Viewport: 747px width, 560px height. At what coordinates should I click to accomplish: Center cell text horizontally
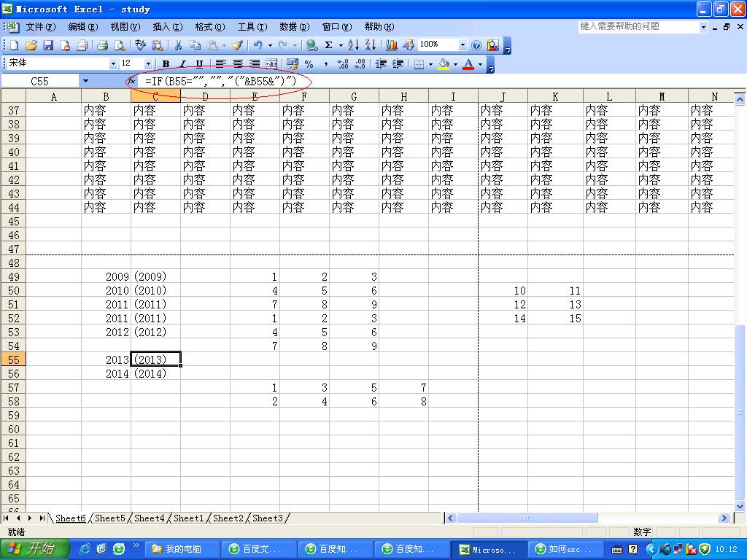point(238,64)
